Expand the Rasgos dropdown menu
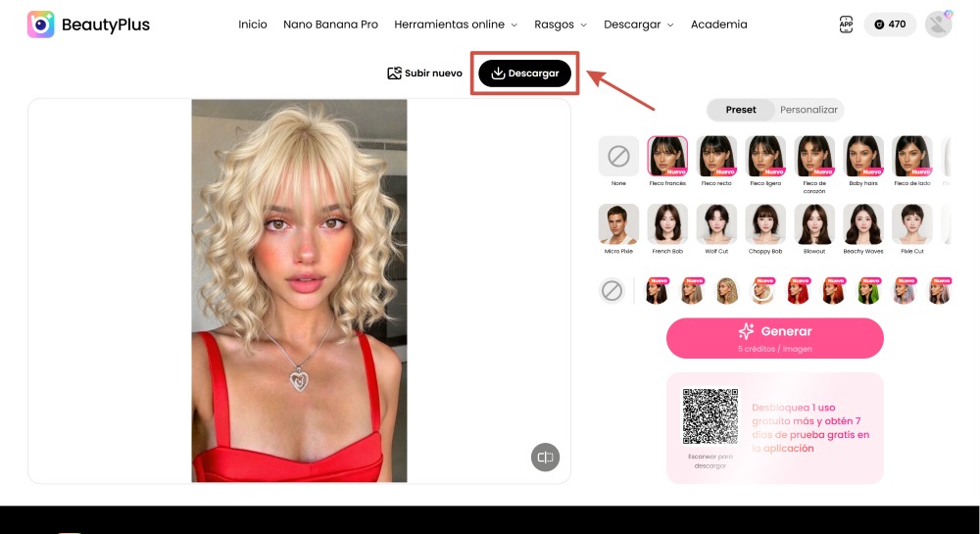 [561, 24]
